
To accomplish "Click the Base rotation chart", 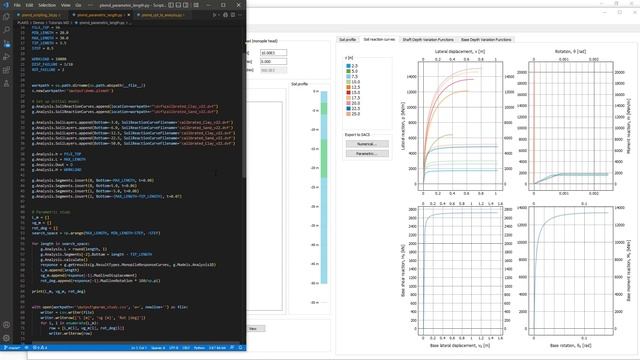I will click(x=571, y=271).
